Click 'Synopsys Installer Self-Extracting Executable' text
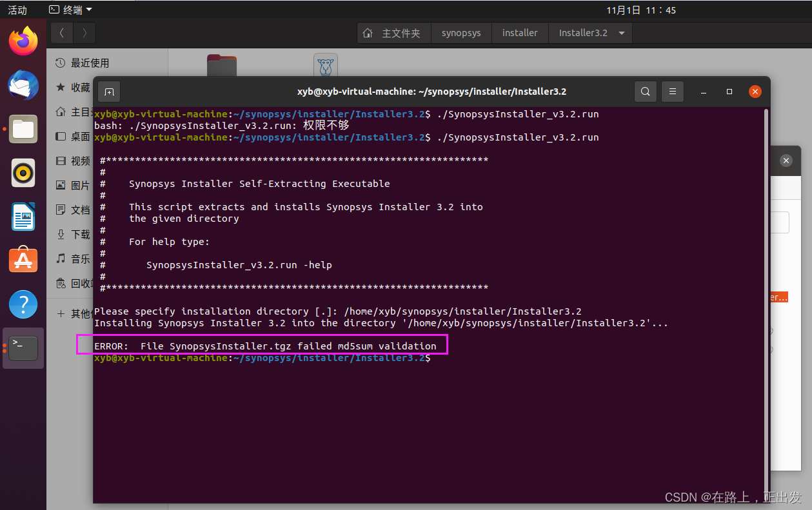Viewport: 812px width, 510px height. pyautogui.click(x=259, y=184)
